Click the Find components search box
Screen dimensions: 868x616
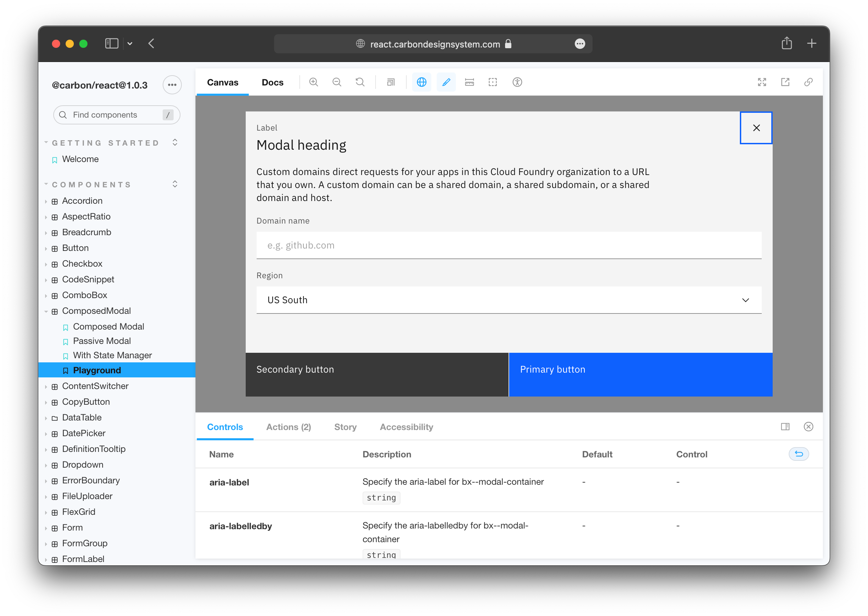pos(117,115)
